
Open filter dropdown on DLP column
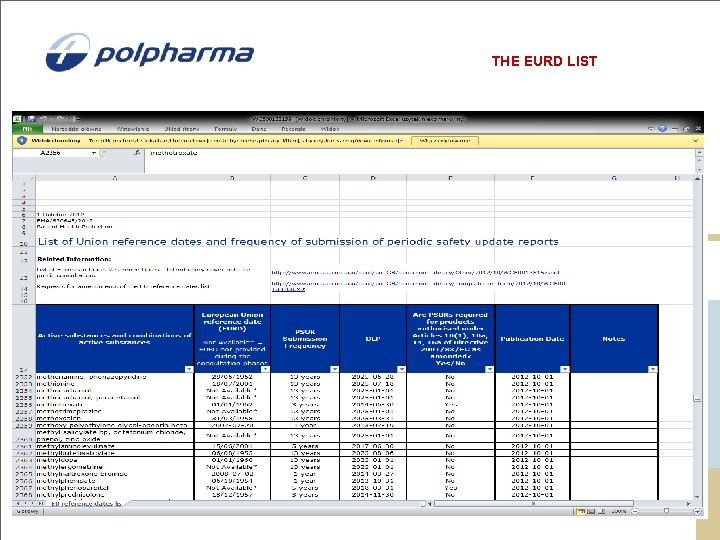click(401, 369)
